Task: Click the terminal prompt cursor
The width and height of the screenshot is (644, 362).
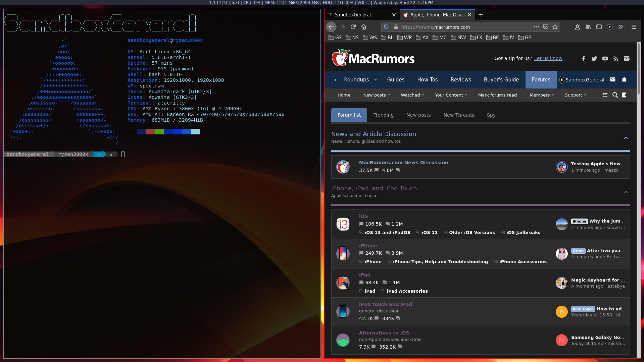Action: 123,154
